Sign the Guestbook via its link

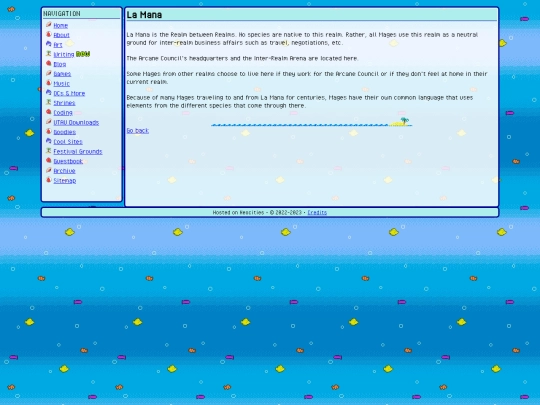tap(68, 161)
